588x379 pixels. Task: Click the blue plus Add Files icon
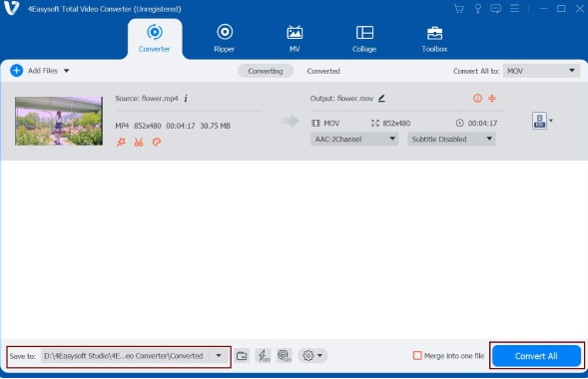pos(17,71)
